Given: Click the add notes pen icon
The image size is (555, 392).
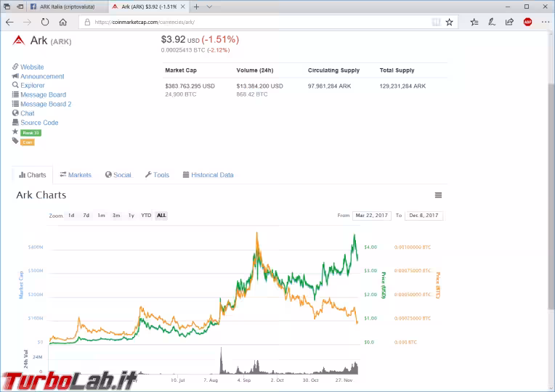Looking at the screenshot, I should click(x=492, y=23).
